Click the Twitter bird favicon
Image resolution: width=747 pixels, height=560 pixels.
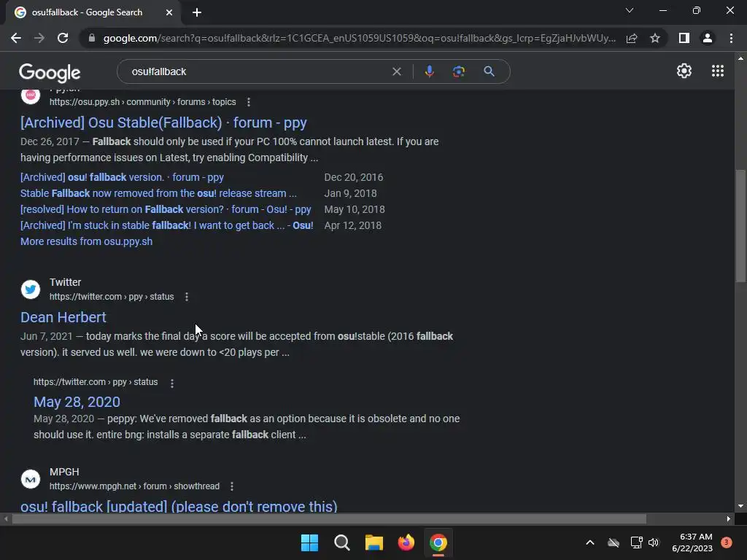click(31, 289)
